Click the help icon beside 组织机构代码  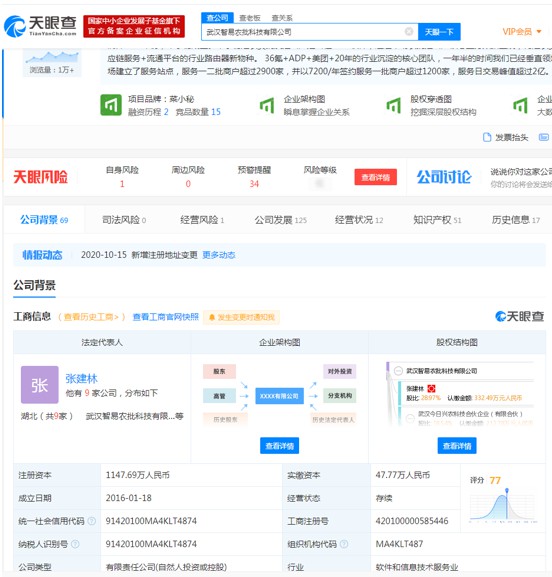click(x=344, y=544)
